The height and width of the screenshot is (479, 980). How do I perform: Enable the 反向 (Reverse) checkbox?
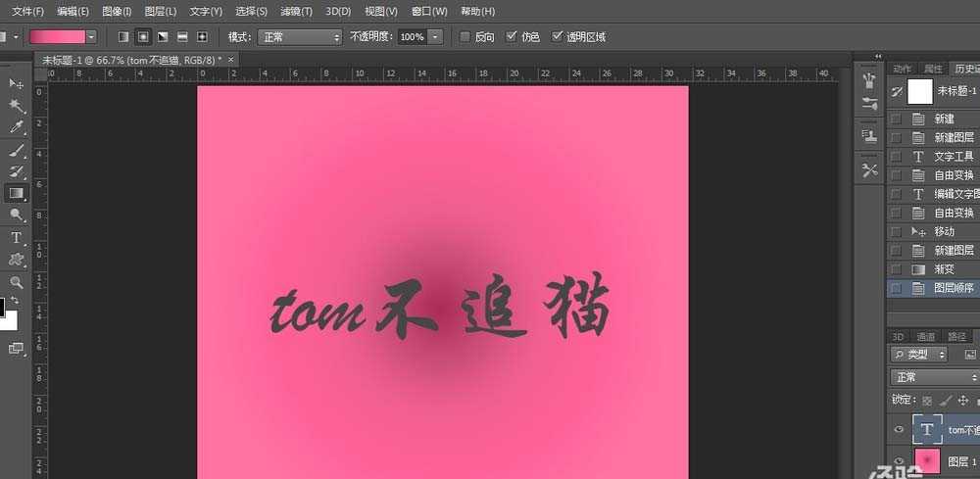[x=465, y=37]
